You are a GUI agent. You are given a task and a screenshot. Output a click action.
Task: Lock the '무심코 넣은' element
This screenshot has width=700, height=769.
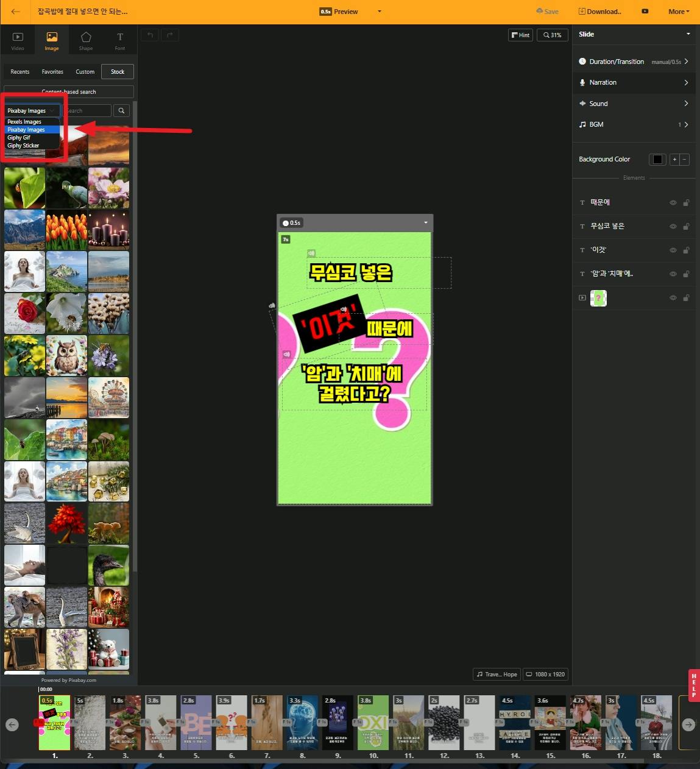pyautogui.click(x=686, y=227)
